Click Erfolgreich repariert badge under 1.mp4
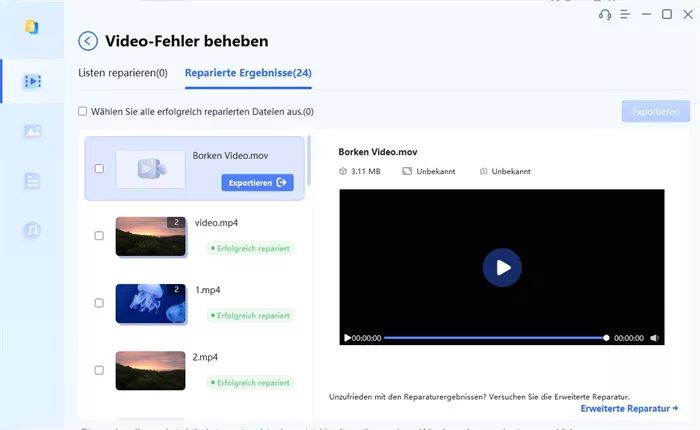The height and width of the screenshot is (430, 700). click(x=250, y=316)
